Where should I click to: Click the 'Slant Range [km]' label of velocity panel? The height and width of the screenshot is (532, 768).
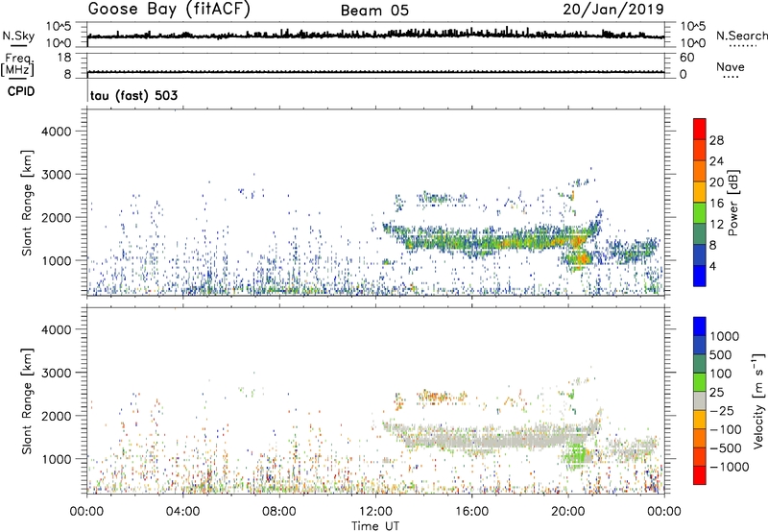(27, 400)
